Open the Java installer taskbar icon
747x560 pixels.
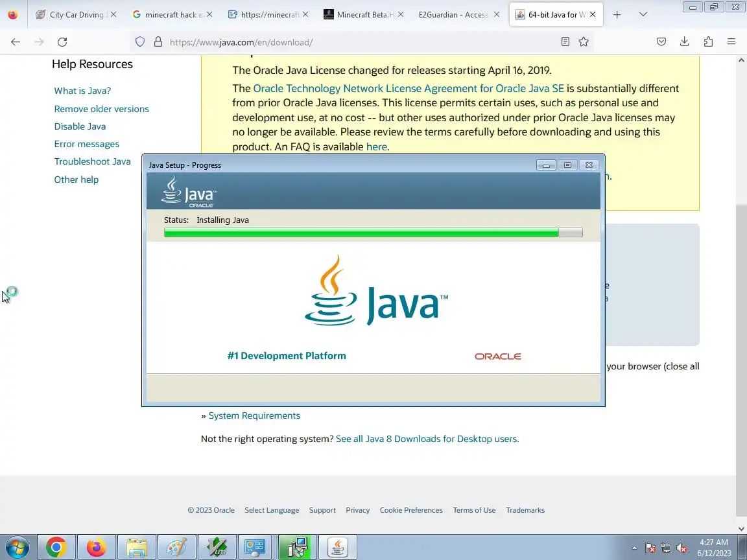click(337, 547)
